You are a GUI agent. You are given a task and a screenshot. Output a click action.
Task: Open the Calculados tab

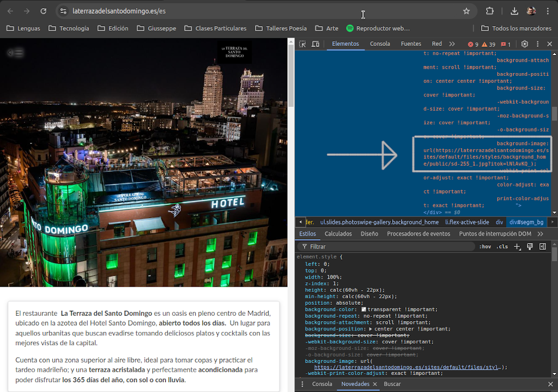[x=338, y=234]
